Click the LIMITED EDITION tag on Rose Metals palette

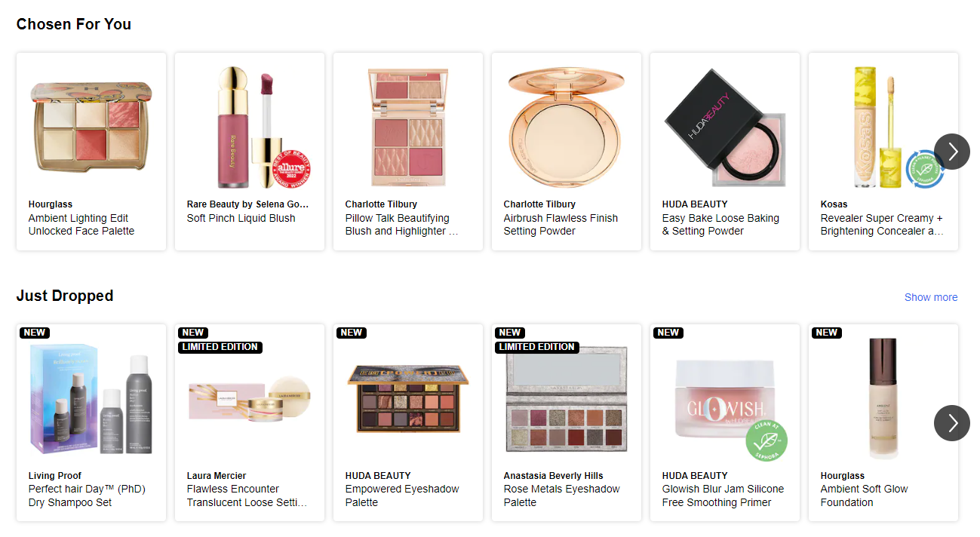pos(537,347)
